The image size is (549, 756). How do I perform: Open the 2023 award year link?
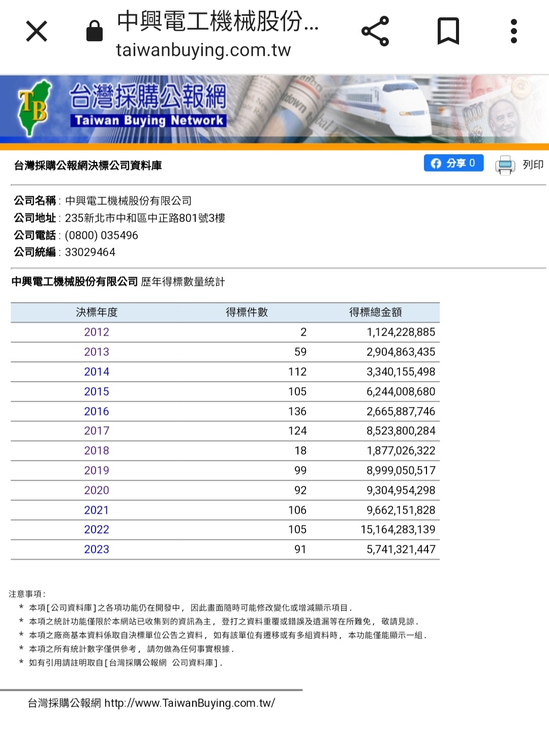97,549
